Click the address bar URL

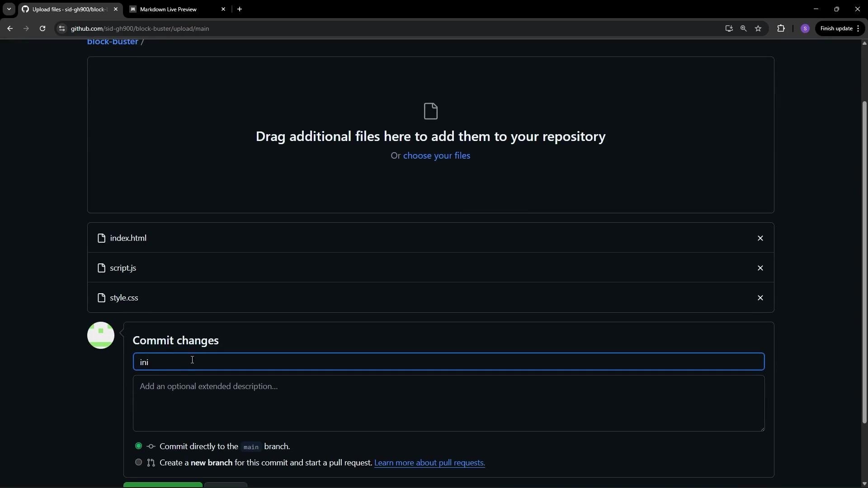(x=140, y=28)
